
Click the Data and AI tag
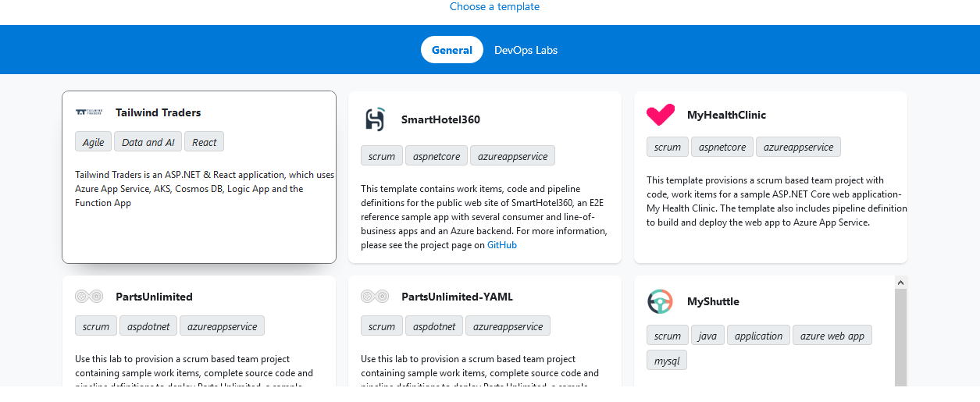148,142
